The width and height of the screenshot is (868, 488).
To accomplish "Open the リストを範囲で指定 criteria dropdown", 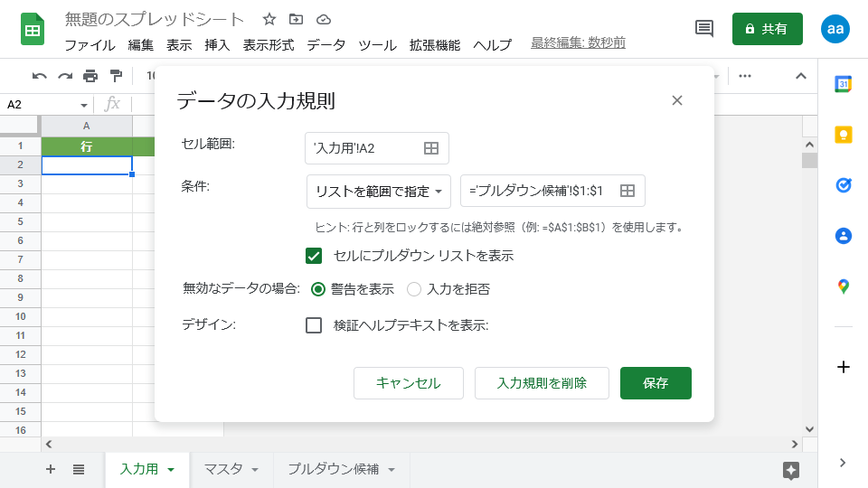I will (x=379, y=192).
